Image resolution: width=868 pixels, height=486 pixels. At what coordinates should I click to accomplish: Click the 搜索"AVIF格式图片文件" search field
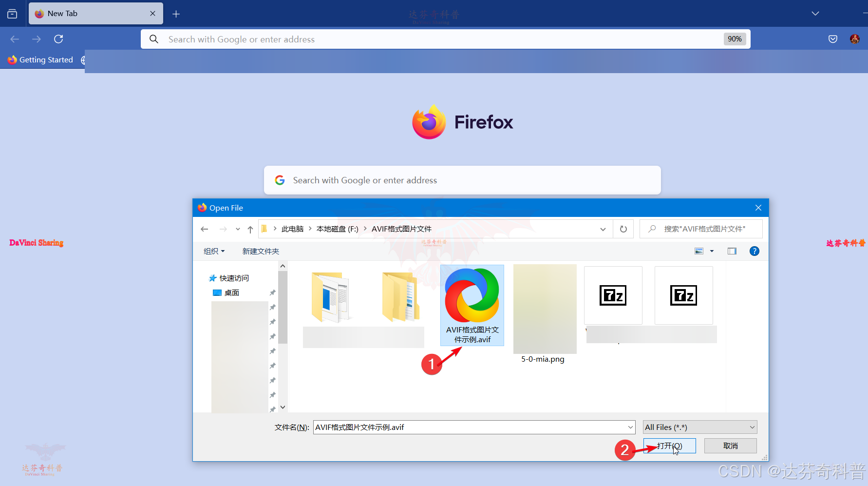701,229
